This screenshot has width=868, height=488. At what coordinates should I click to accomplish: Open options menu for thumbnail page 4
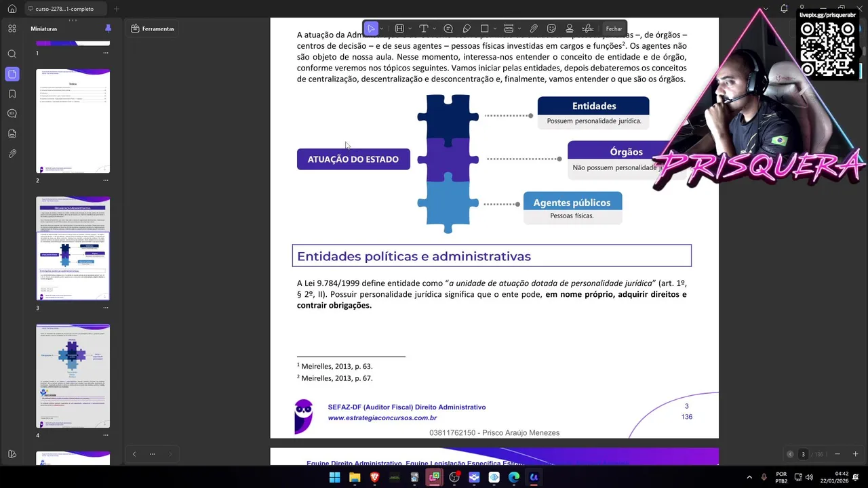click(x=106, y=435)
